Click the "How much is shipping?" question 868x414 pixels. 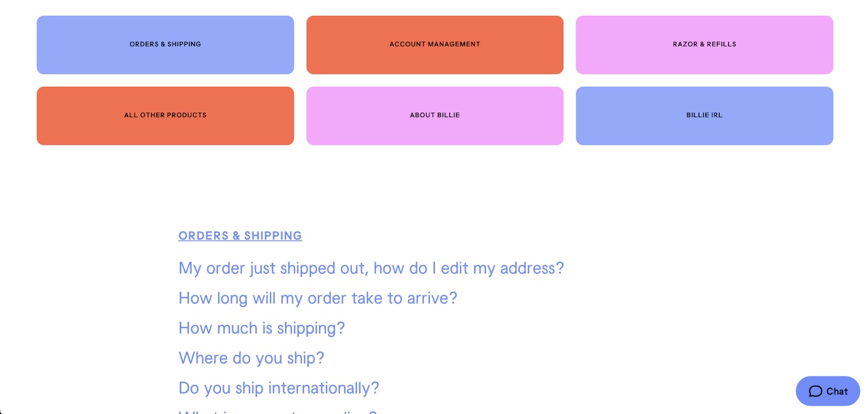pyautogui.click(x=261, y=328)
